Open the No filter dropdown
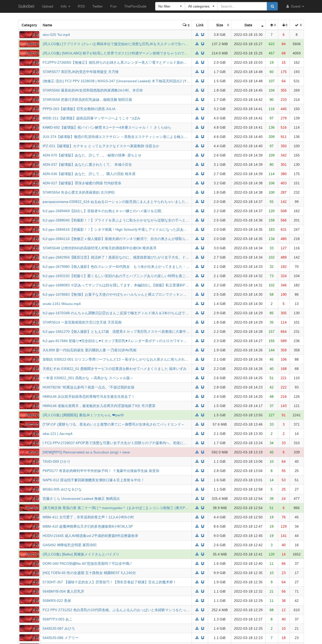This screenshot has height=644, width=322. pyautogui.click(x=170, y=6)
